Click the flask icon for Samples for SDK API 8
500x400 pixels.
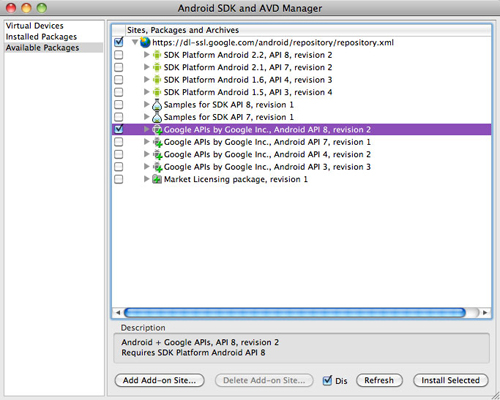pos(157,105)
